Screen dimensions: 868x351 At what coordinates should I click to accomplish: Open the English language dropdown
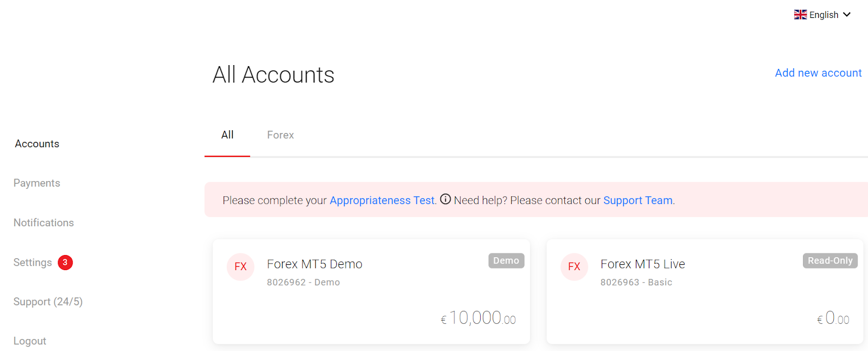[x=823, y=15]
